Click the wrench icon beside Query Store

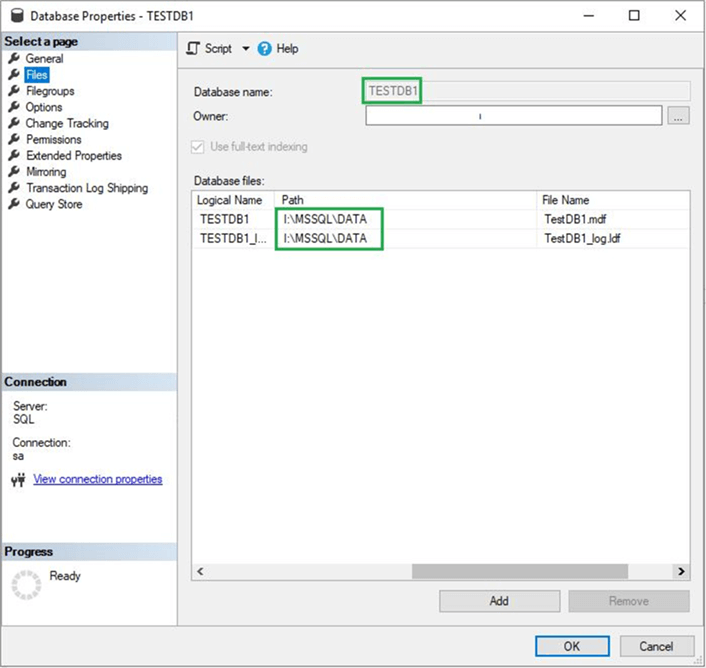(x=14, y=204)
